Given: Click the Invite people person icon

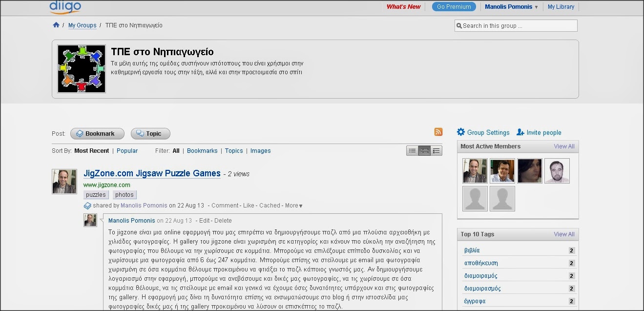Looking at the screenshot, I should pos(520,132).
